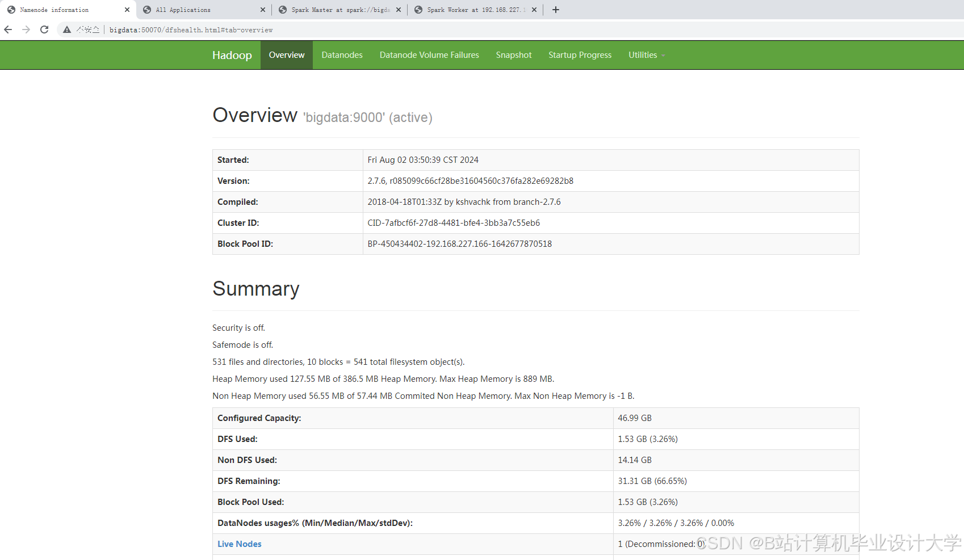Screen dimensions: 964x560
Task: Reload the page with the refresh icon
Action: pyautogui.click(x=44, y=30)
